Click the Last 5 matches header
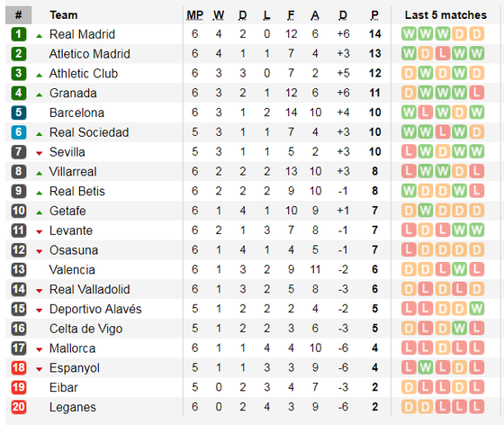This screenshot has height=425, width=504. (x=445, y=15)
